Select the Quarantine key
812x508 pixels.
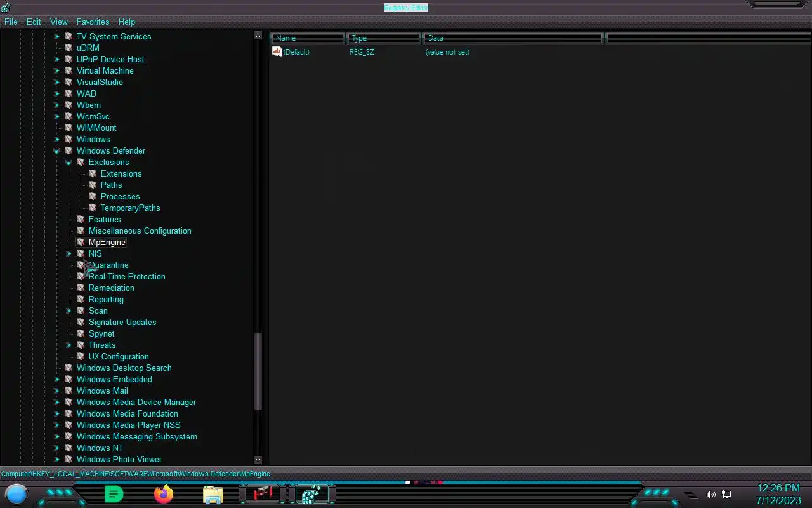[x=108, y=265]
